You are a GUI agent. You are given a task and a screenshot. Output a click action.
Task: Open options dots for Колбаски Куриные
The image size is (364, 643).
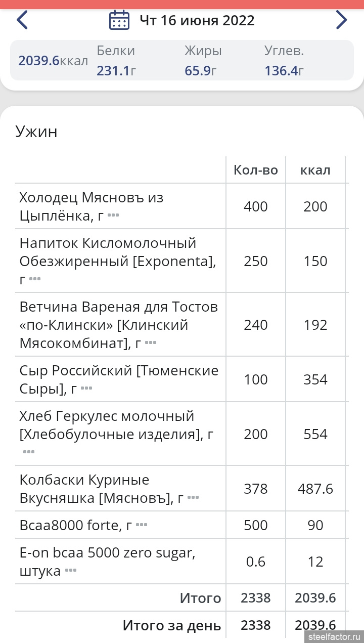pyautogui.click(x=193, y=497)
